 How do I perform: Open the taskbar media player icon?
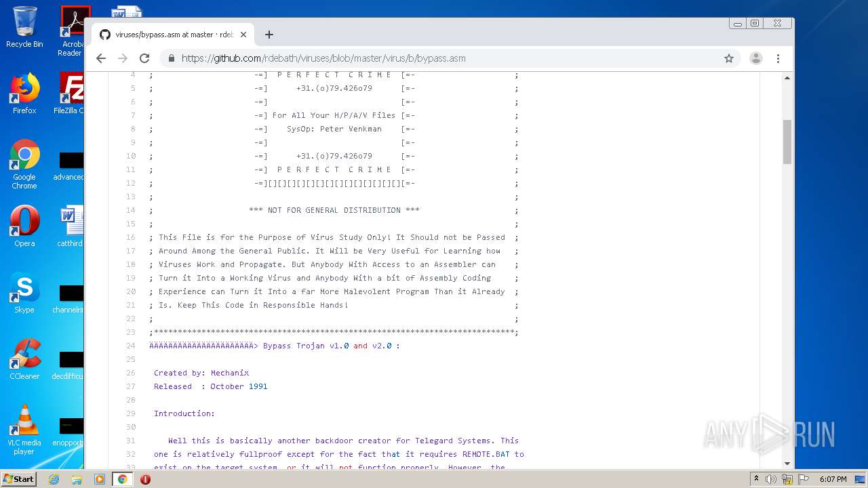pyautogui.click(x=99, y=479)
